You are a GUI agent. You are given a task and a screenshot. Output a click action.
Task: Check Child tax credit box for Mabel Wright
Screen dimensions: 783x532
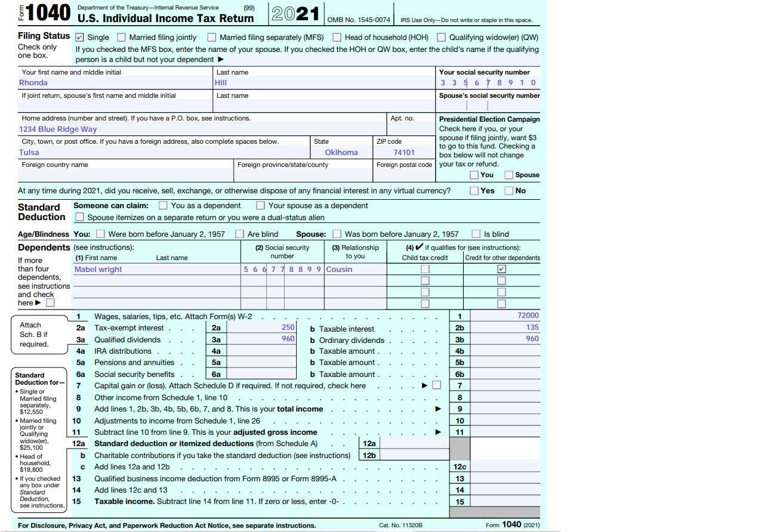[425, 269]
